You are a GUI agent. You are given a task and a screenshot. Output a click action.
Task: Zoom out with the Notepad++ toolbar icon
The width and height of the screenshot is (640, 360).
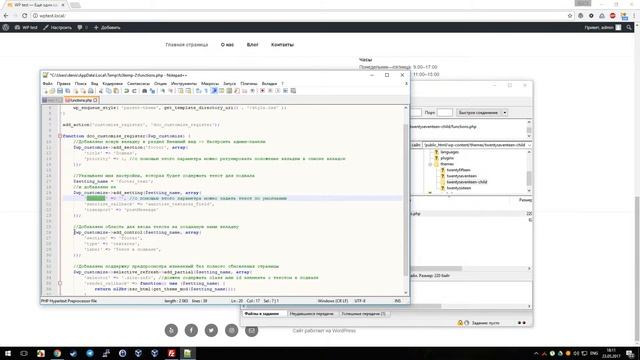[171, 91]
